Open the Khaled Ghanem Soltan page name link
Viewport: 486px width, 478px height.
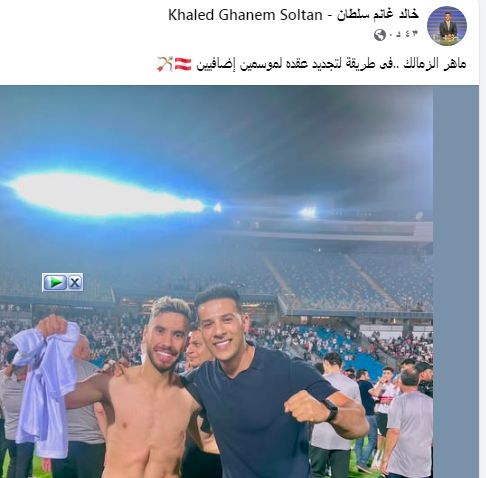tap(293, 15)
